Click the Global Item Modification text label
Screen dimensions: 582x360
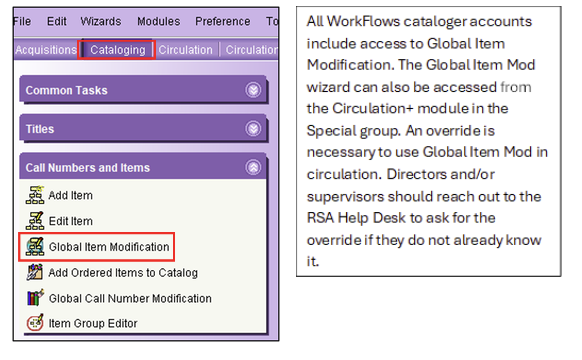(109, 247)
